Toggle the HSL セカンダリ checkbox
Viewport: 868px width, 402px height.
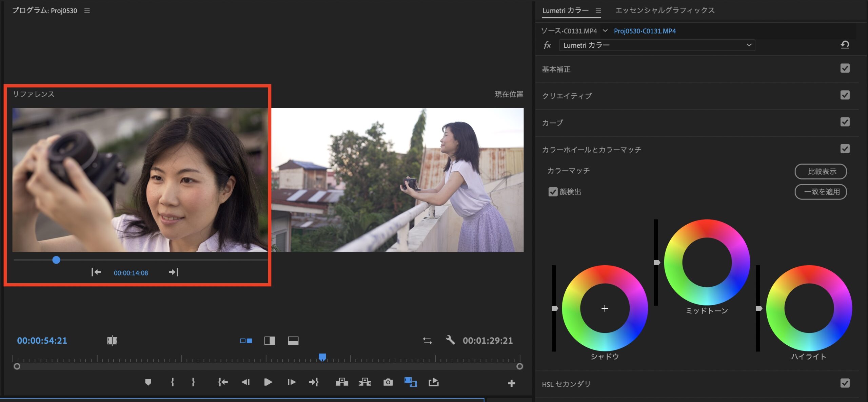(845, 383)
